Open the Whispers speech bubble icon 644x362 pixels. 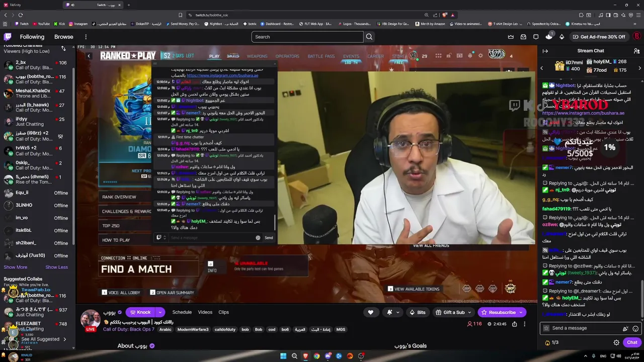(x=536, y=37)
